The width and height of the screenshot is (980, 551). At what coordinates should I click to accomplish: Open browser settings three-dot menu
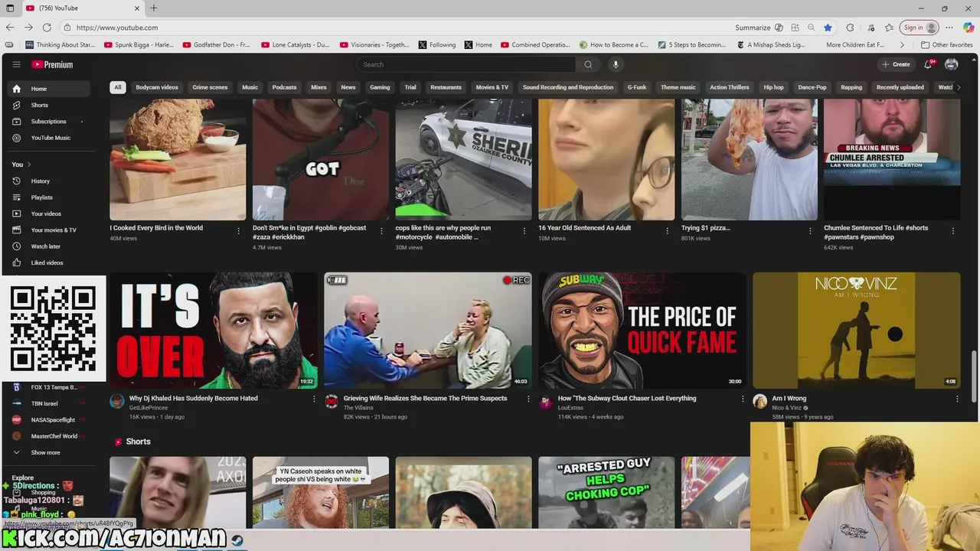(x=949, y=28)
